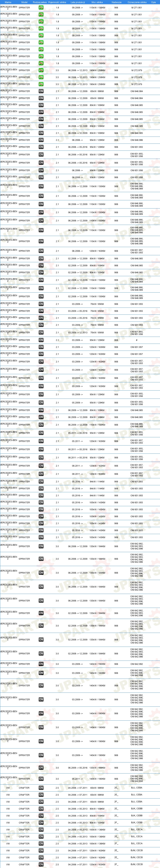Click the '06.2009 -> 05.2016' production years cell
Screen dimensions: 160x868
(78, 768)
